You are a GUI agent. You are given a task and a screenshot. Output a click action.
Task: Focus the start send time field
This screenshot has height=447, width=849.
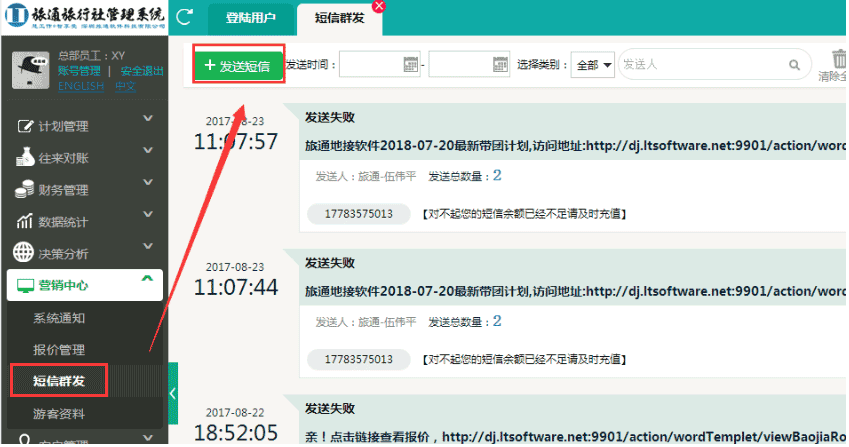pyautogui.click(x=380, y=64)
